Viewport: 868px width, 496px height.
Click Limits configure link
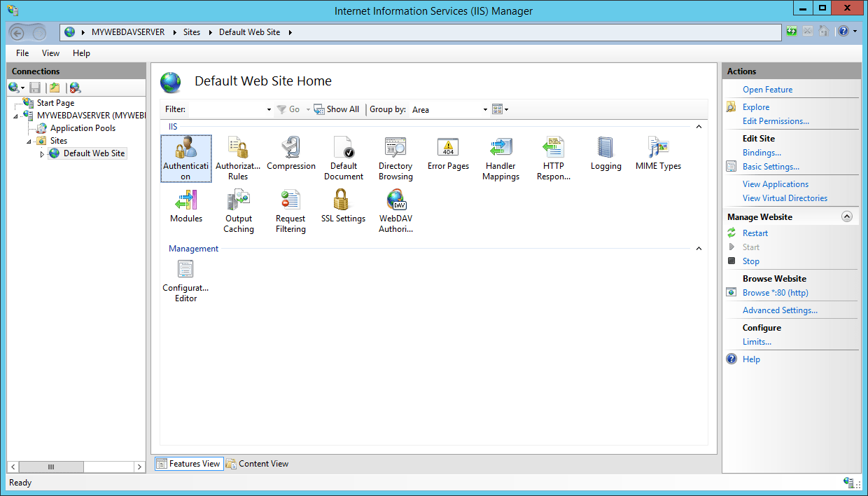pos(757,342)
